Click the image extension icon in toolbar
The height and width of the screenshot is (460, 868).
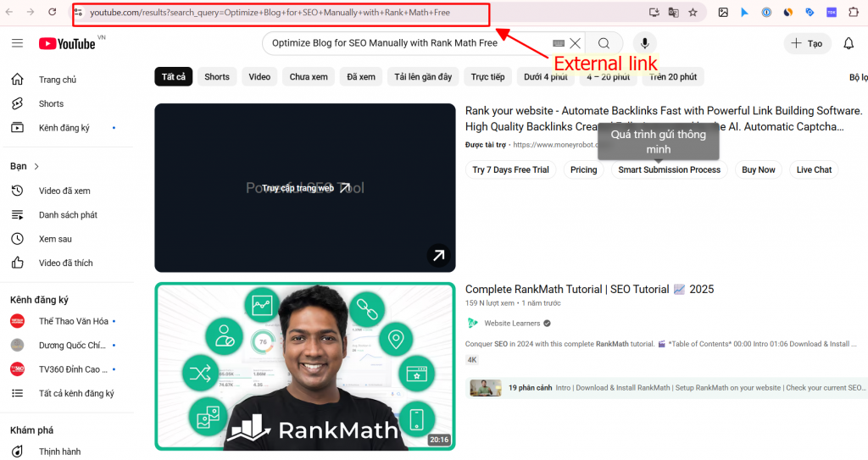(x=723, y=12)
